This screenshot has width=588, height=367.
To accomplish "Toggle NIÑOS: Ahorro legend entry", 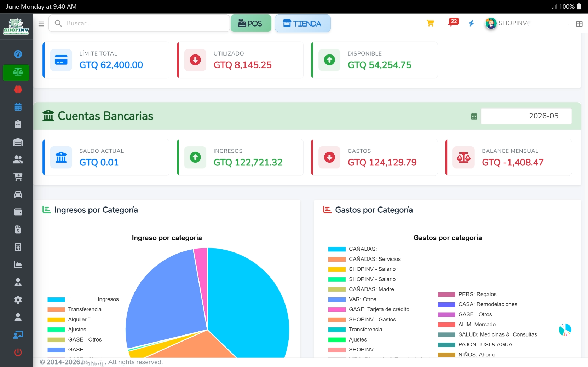I will tap(466, 355).
